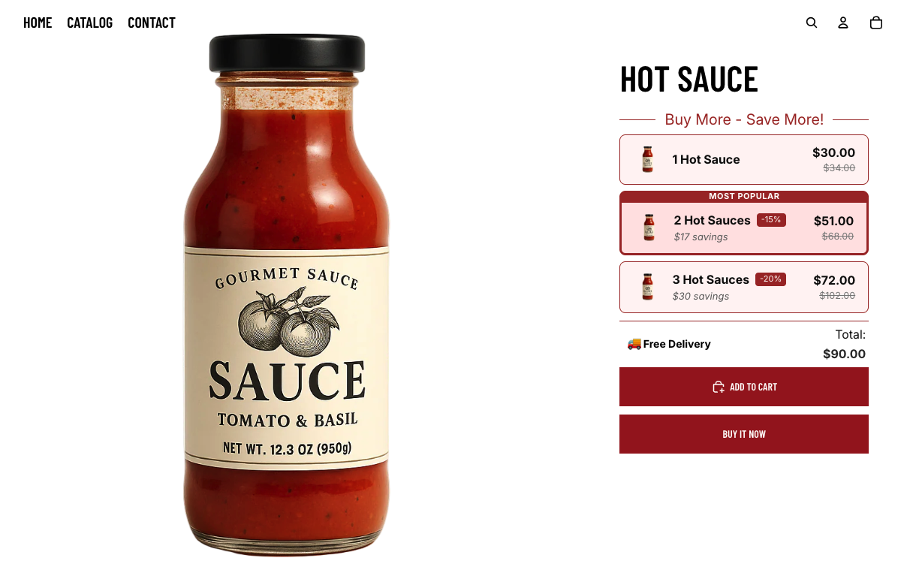The width and height of the screenshot is (919, 588).
Task: Click the delivery truck emoji icon
Action: point(634,344)
